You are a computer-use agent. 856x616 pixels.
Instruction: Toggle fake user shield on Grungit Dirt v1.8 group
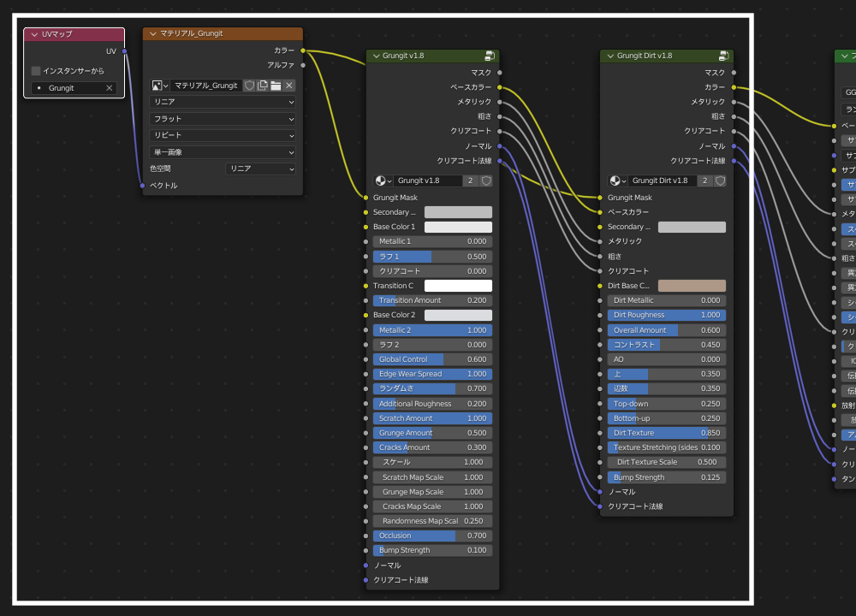point(720,181)
